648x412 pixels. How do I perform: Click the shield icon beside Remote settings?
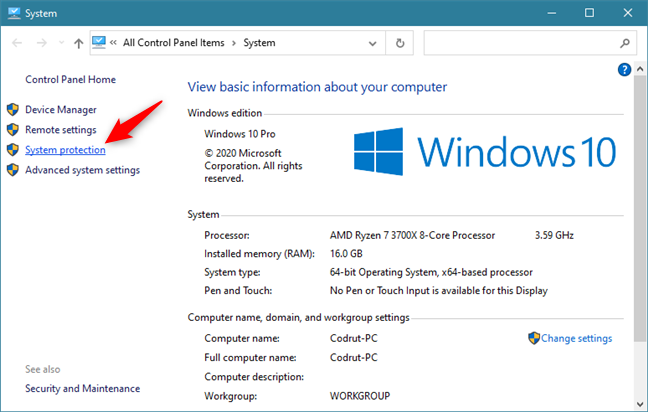click(12, 130)
